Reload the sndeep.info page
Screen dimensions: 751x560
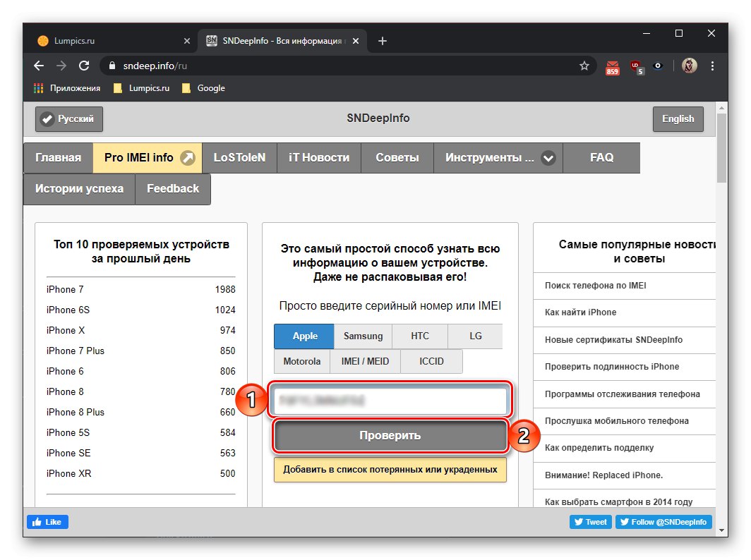pyautogui.click(x=84, y=66)
